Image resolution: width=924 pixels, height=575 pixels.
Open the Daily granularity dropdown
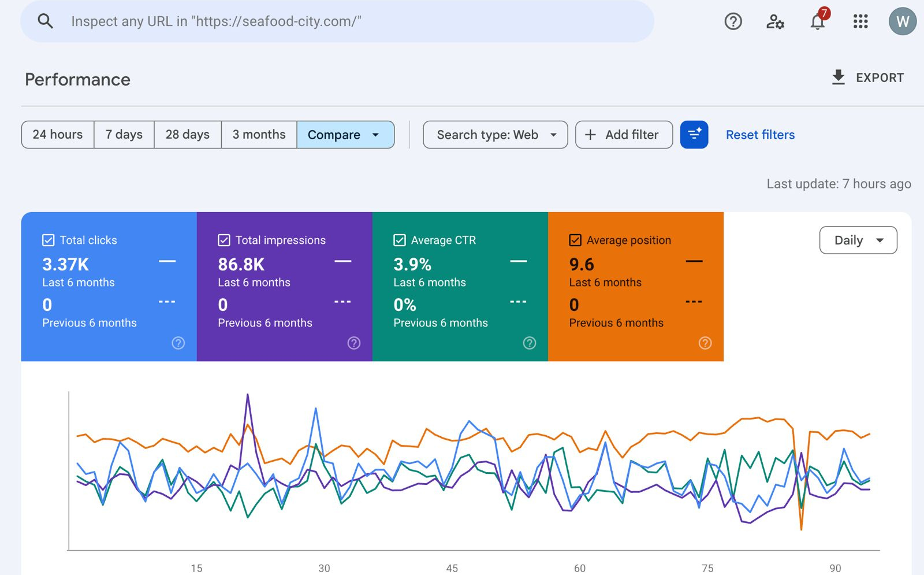(858, 240)
